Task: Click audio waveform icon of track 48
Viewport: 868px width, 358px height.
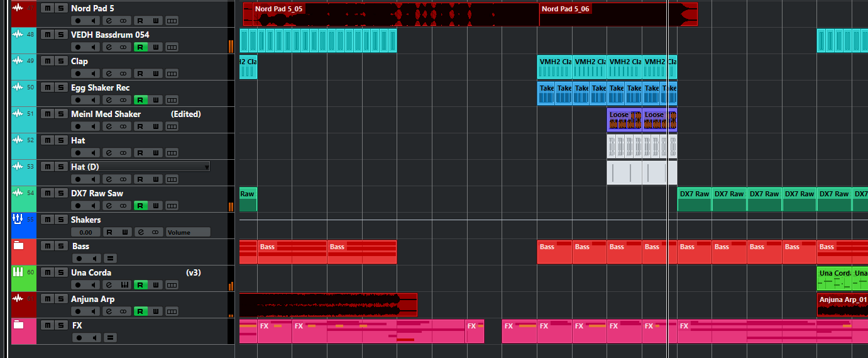Action: (18, 34)
